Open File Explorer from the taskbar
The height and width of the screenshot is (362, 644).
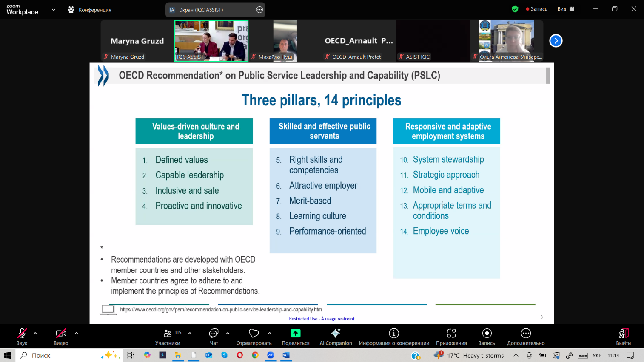pyautogui.click(x=178, y=355)
